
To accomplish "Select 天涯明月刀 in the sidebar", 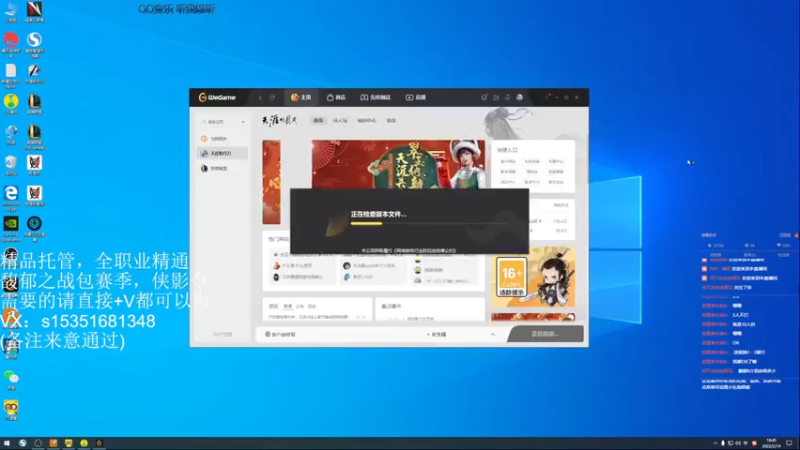I will tap(222, 153).
